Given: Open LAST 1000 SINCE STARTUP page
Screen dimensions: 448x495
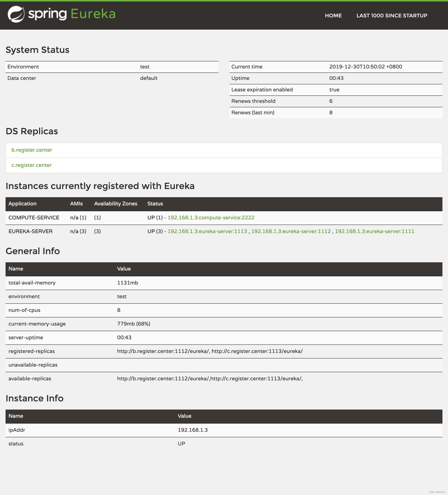Looking at the screenshot, I should [x=392, y=16].
